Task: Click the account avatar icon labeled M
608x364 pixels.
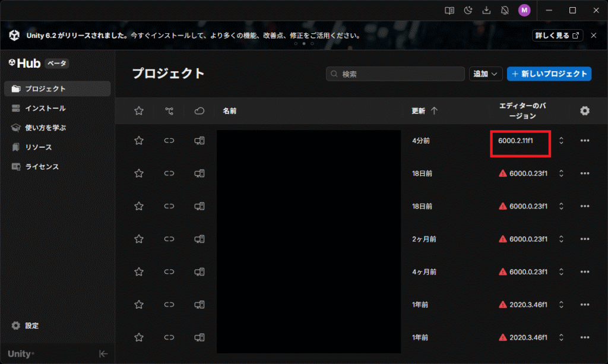Action: 524,10
